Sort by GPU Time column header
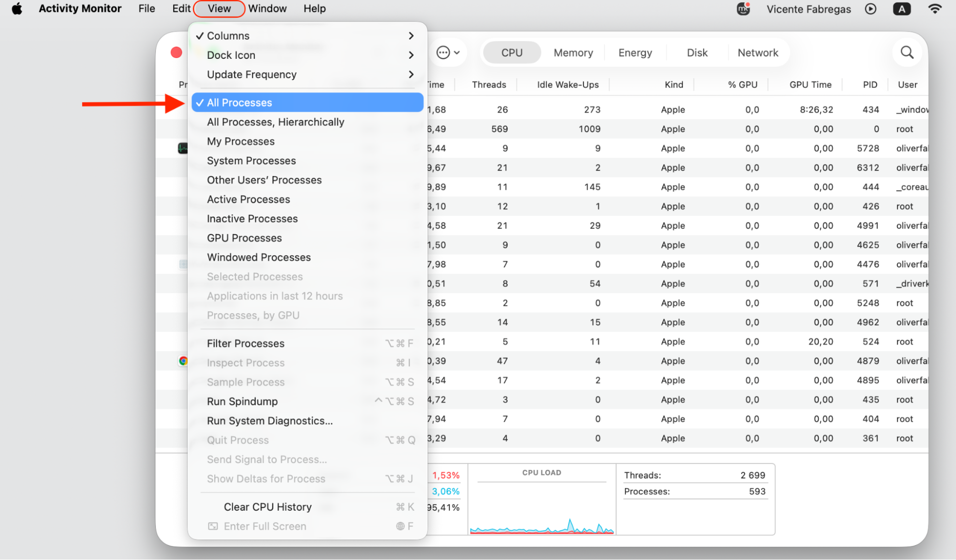Image resolution: width=956 pixels, height=560 pixels. pos(810,85)
